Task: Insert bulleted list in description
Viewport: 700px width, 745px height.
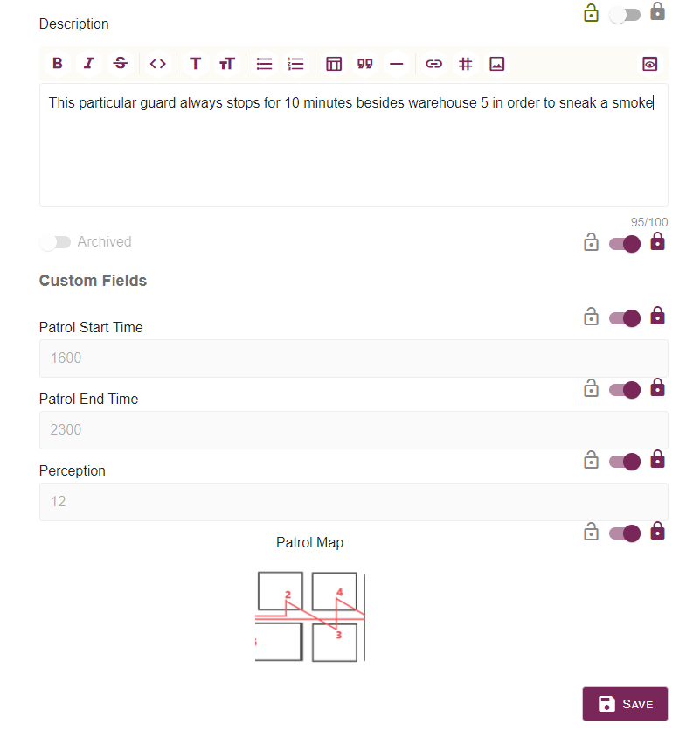Action: 264,64
